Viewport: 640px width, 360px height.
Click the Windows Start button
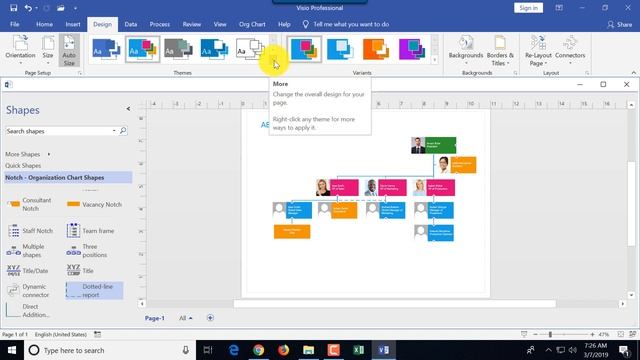pos(12,350)
